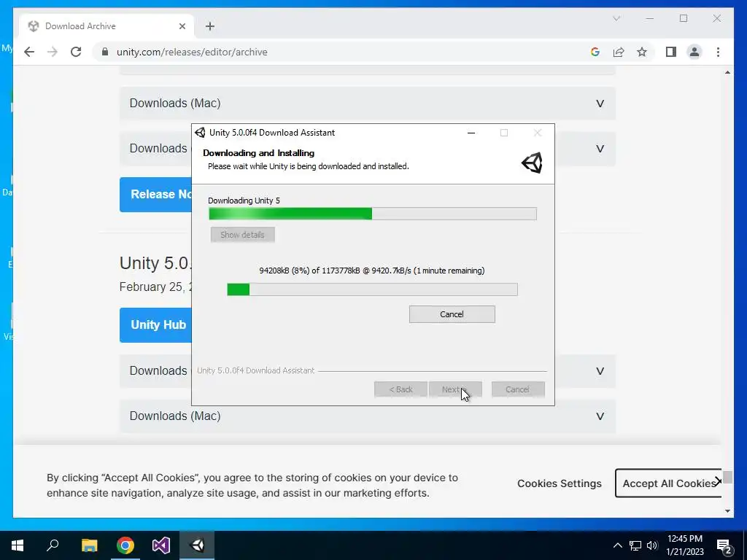Open the notification center
747x560 pixels.
(x=724, y=545)
